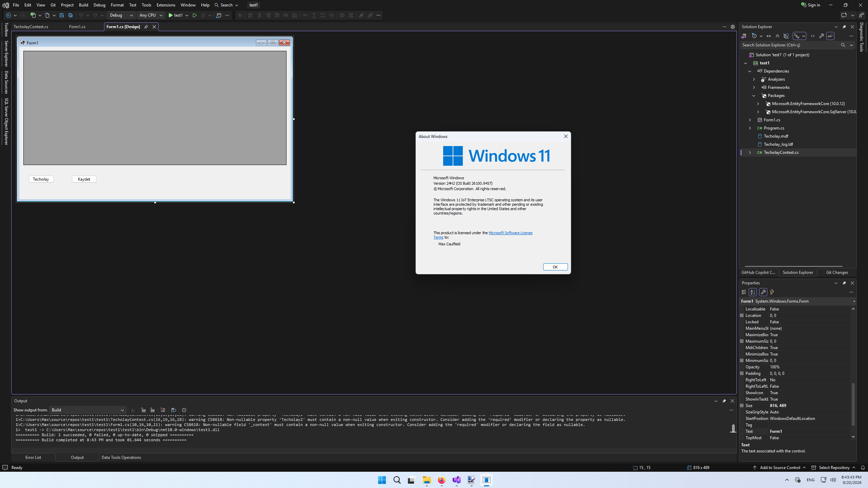Screen dimensions: 868x488
Task: Open the Any CPU platform dropdown
Action: click(x=151, y=15)
